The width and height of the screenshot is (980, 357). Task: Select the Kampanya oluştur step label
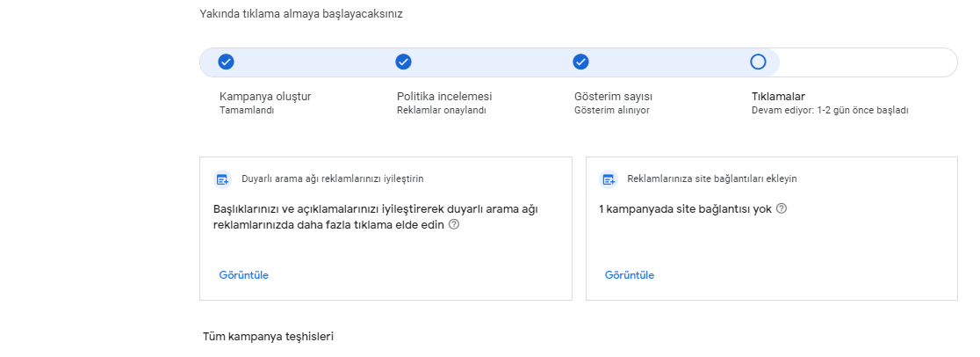tap(265, 97)
